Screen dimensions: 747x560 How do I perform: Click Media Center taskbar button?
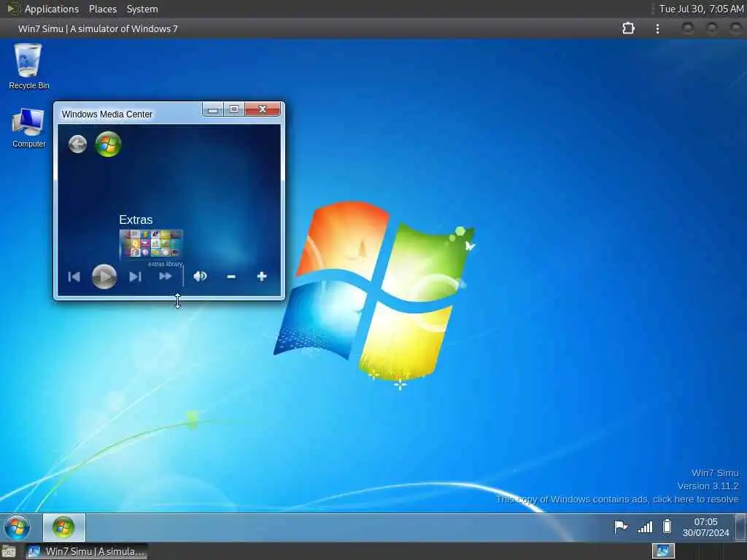[x=64, y=528]
